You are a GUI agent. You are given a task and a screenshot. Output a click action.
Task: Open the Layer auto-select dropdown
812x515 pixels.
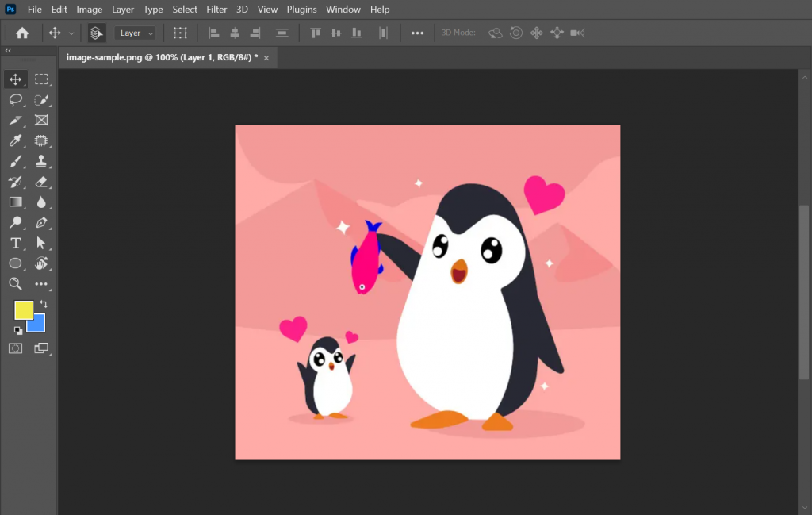tap(135, 33)
